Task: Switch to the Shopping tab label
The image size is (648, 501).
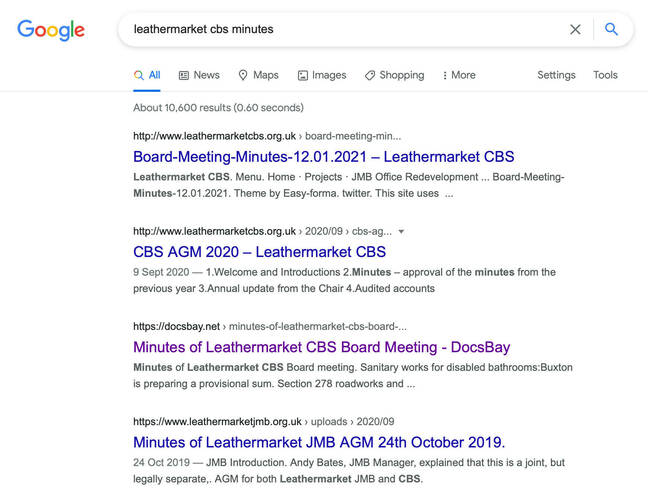Action: click(402, 75)
